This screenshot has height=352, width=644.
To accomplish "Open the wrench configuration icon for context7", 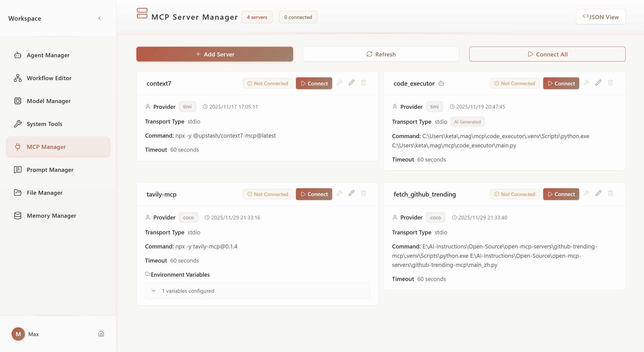I will pos(339,83).
